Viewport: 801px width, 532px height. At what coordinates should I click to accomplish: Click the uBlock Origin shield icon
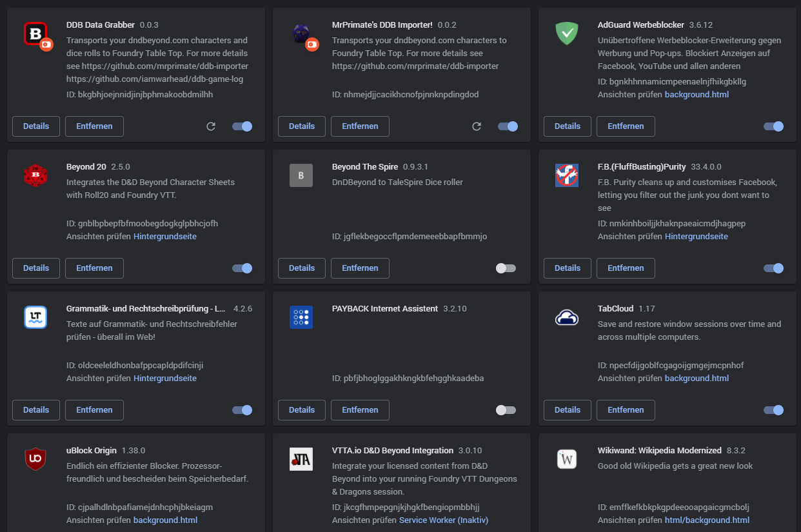[x=35, y=459]
